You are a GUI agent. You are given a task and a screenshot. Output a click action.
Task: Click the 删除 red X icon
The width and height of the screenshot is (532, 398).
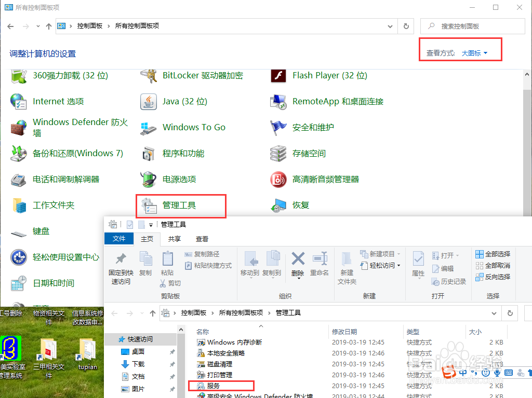298,258
